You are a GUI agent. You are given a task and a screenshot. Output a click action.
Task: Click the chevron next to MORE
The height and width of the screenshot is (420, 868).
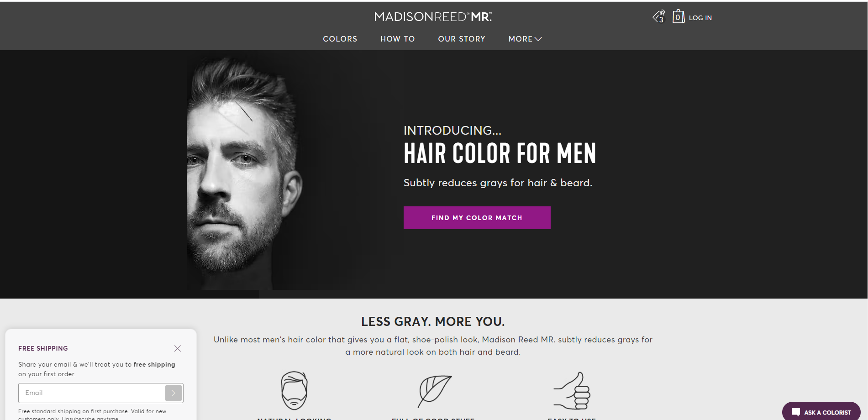coord(538,39)
